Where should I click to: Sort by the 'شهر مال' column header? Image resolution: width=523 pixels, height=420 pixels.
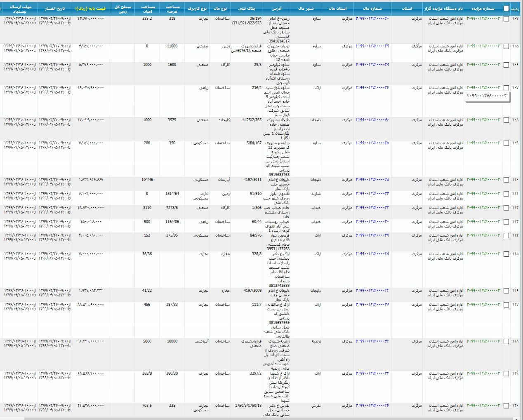305,9
